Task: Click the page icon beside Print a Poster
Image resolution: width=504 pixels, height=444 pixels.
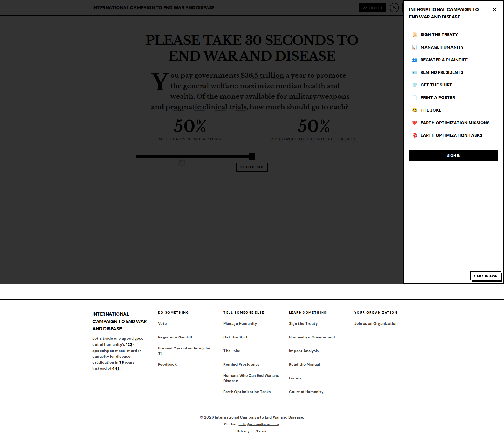Action: pyautogui.click(x=414, y=98)
